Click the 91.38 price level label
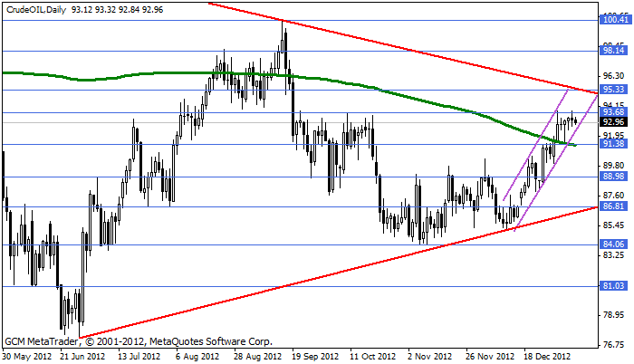 pos(614,144)
